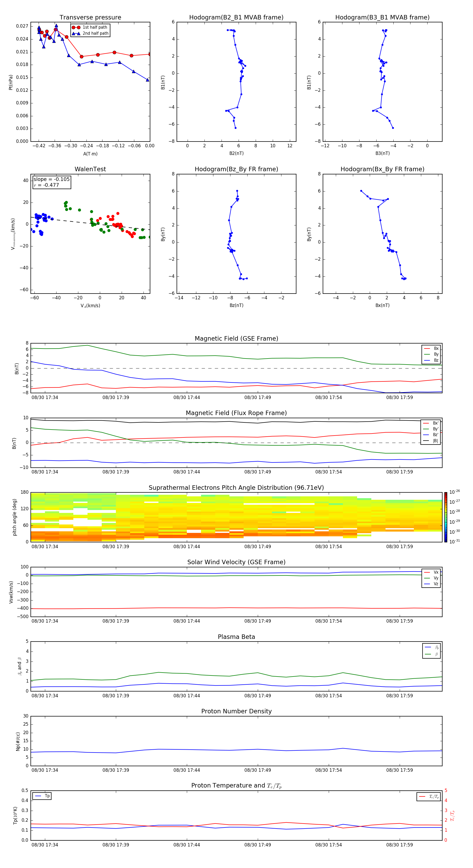Click the 'Proton Temperature and Te/Tp' title
The width and height of the screenshot is (473, 868).
tap(236, 786)
